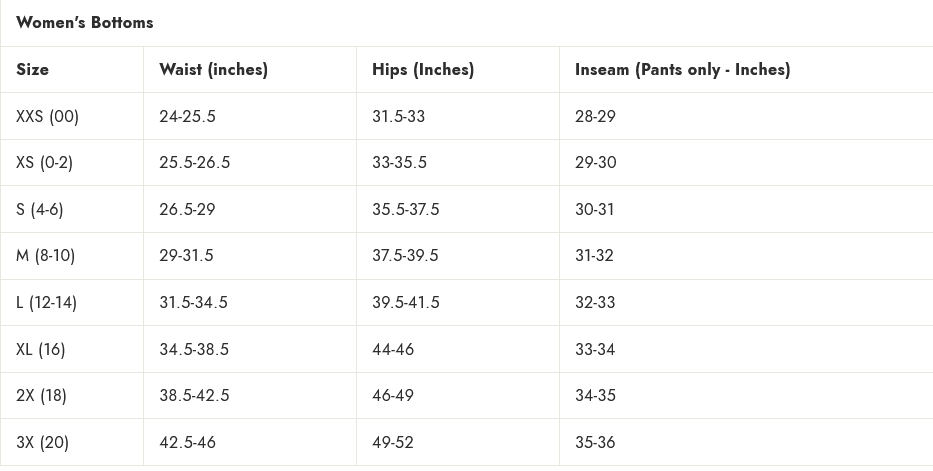Select the L (12-14) size cell
Viewport: 933px width, 471px height.
[x=46, y=303]
